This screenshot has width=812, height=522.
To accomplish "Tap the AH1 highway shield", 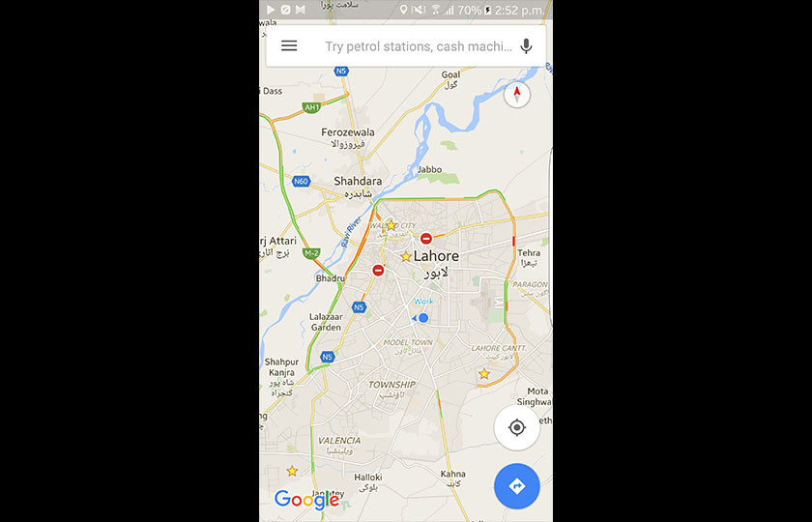I will pos(311,107).
